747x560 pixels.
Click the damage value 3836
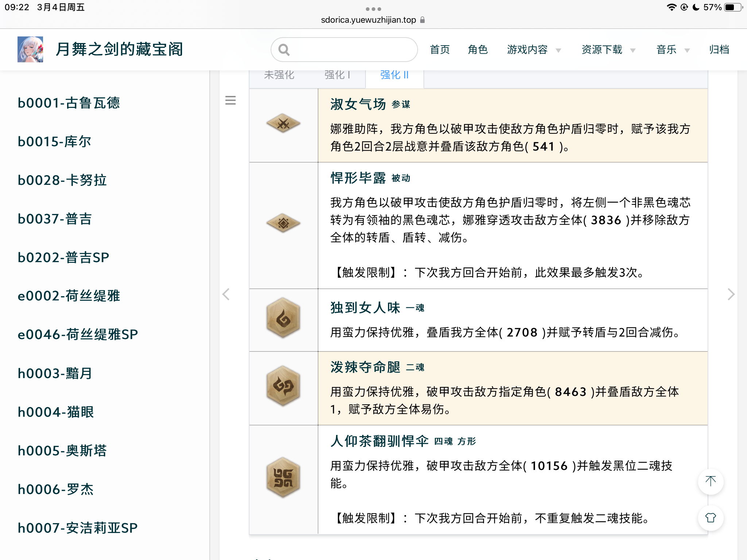[606, 220]
